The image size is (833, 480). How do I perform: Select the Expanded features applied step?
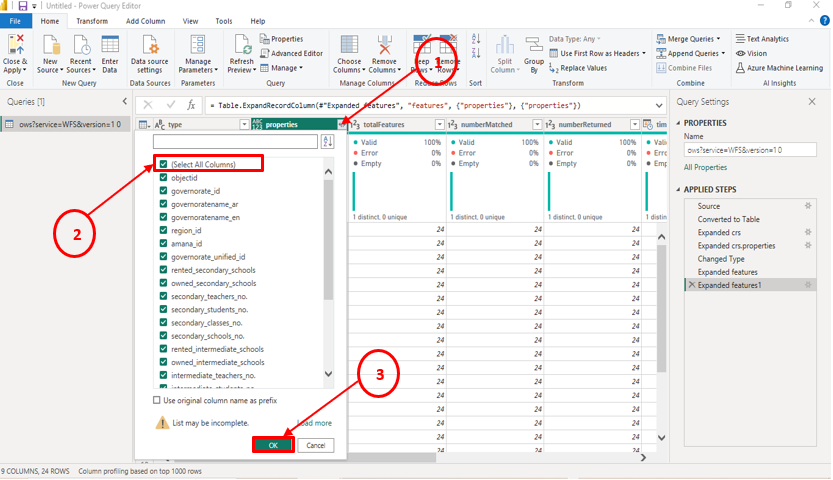click(727, 272)
